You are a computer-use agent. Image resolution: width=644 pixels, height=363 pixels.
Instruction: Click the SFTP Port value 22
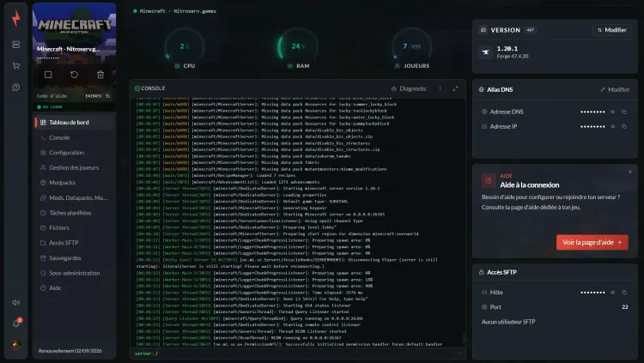625,307
